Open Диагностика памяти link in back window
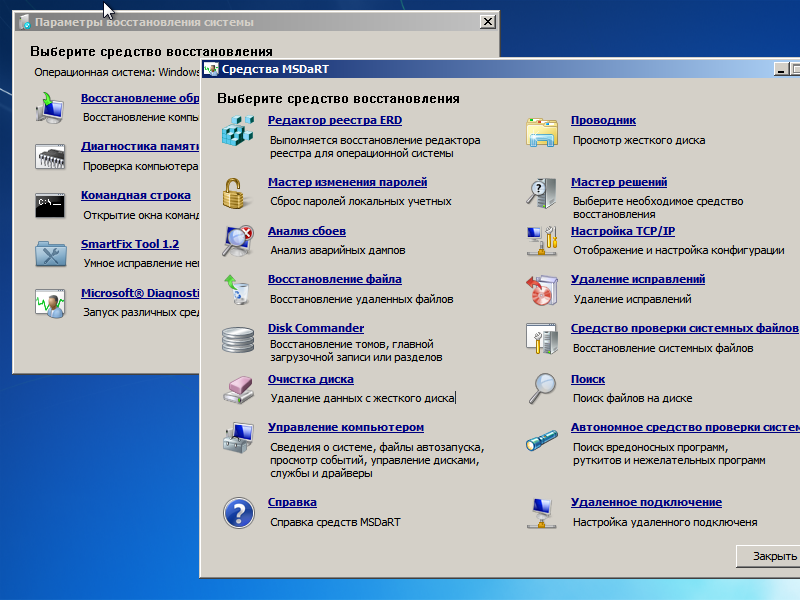 pos(140,146)
